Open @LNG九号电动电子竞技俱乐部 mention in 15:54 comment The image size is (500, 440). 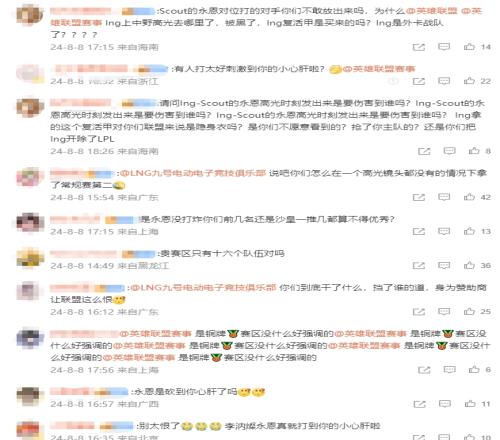[x=193, y=173]
